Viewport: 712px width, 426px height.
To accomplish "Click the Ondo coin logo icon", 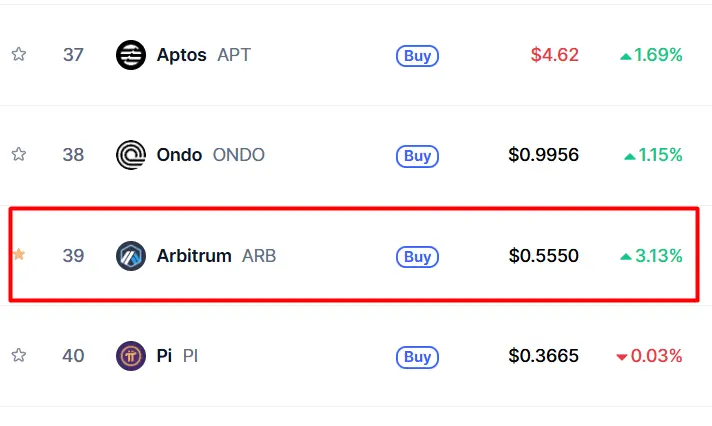I will point(131,155).
